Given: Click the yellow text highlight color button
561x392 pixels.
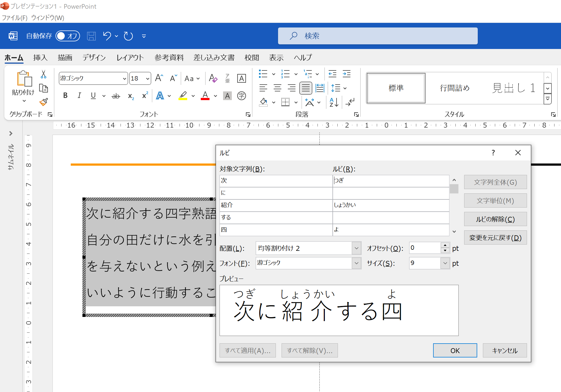Looking at the screenshot, I should pyautogui.click(x=183, y=95).
